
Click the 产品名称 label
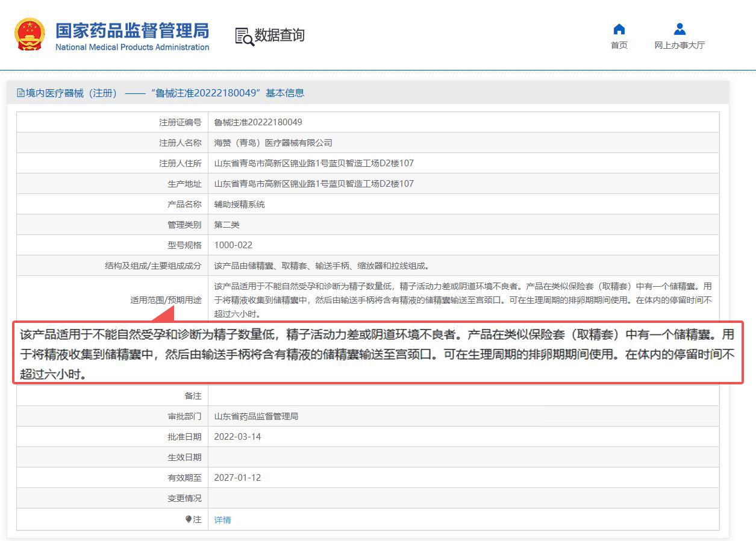(184, 204)
